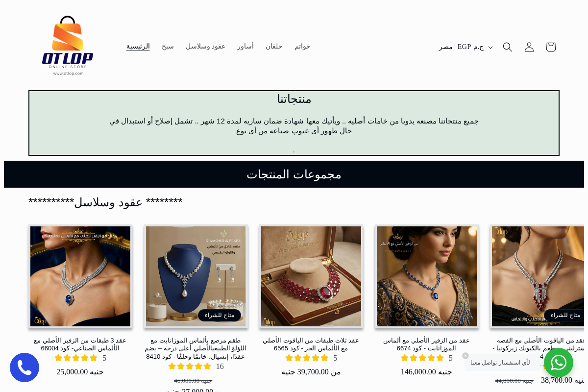Select the blue sapphire necklace code 6674 thumbnail
The width and height of the screenshot is (588, 392).
click(426, 276)
